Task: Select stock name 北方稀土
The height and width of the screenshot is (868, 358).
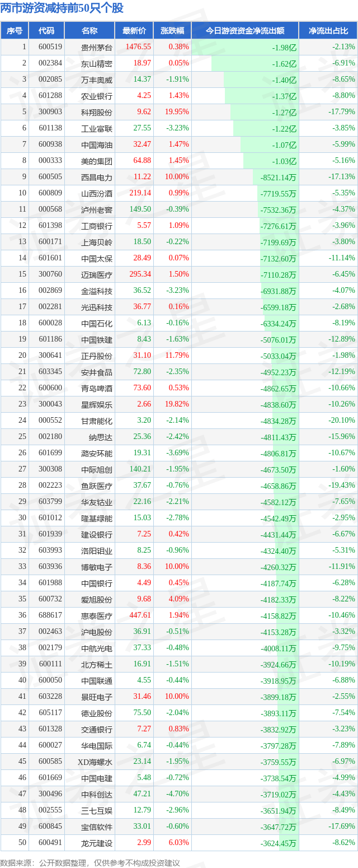Action: (97, 664)
